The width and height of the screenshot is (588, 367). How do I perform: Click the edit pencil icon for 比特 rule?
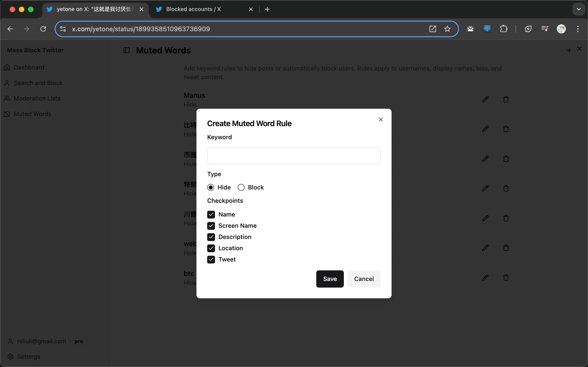[x=486, y=129]
